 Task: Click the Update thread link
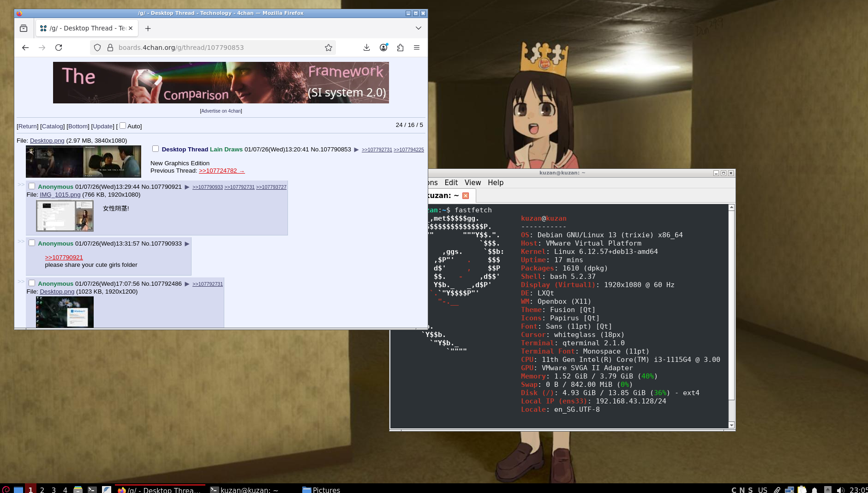pos(103,126)
